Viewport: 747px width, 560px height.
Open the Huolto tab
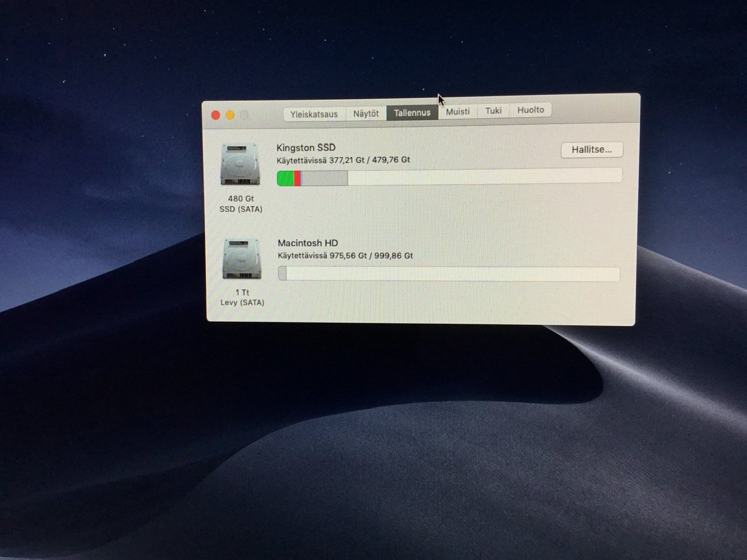pyautogui.click(x=530, y=110)
